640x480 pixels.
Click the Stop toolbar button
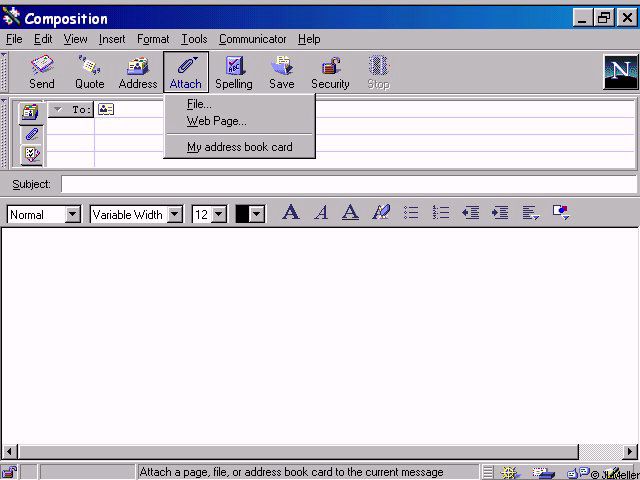point(378,73)
